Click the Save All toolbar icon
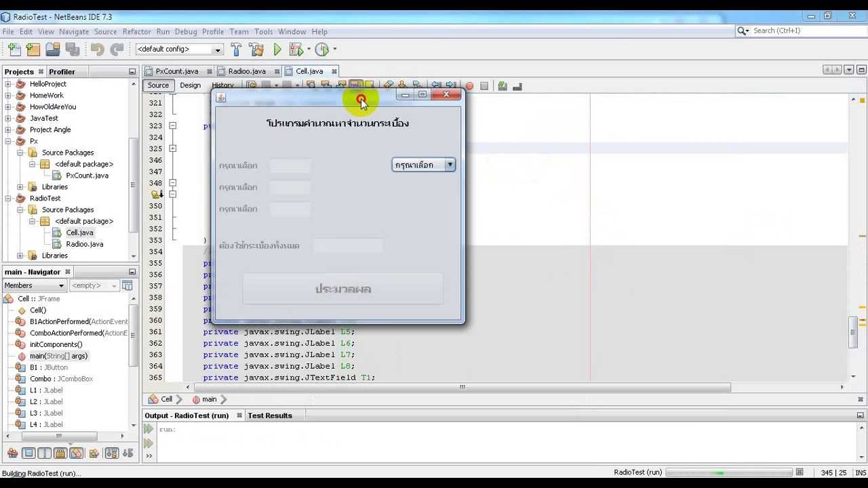Screen dimensions: 868x488 coord(72,49)
